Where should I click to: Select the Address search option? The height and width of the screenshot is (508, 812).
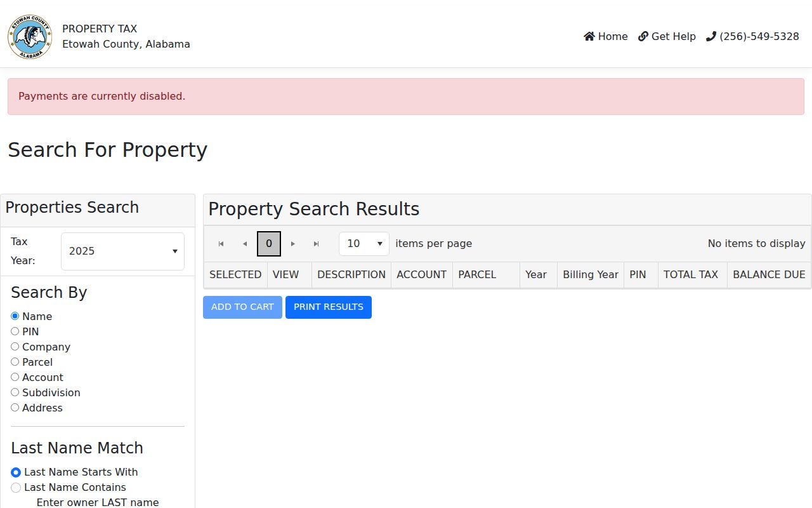point(15,408)
